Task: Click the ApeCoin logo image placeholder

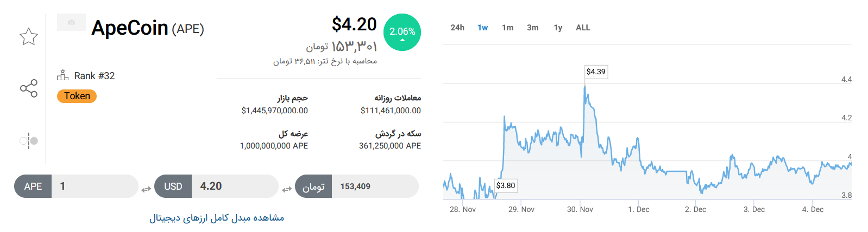Action: [71, 22]
